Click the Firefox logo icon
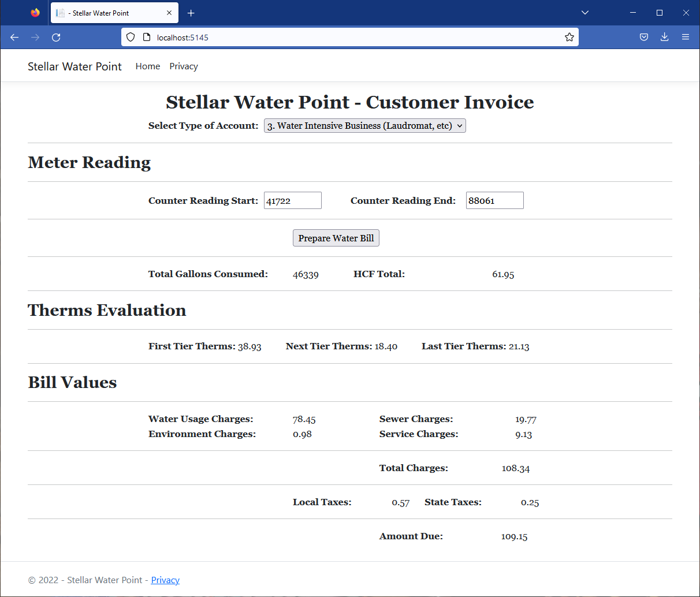700x597 pixels. [35, 13]
